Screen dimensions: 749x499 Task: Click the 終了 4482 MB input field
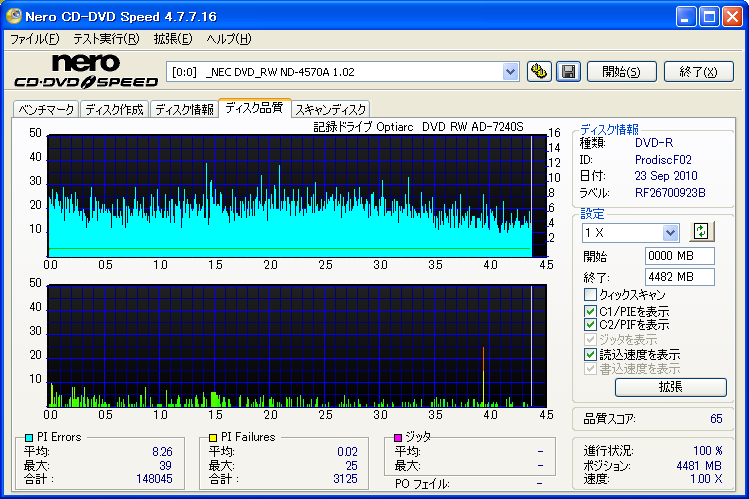click(679, 276)
